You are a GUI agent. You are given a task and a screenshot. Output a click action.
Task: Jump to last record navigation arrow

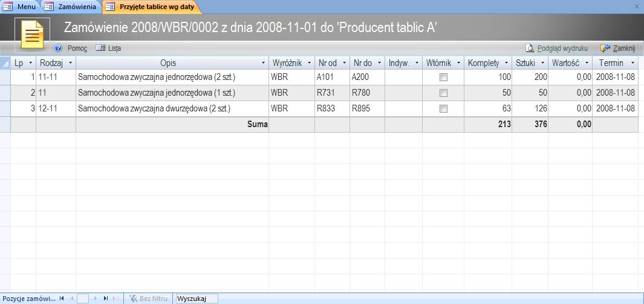pyautogui.click(x=105, y=299)
